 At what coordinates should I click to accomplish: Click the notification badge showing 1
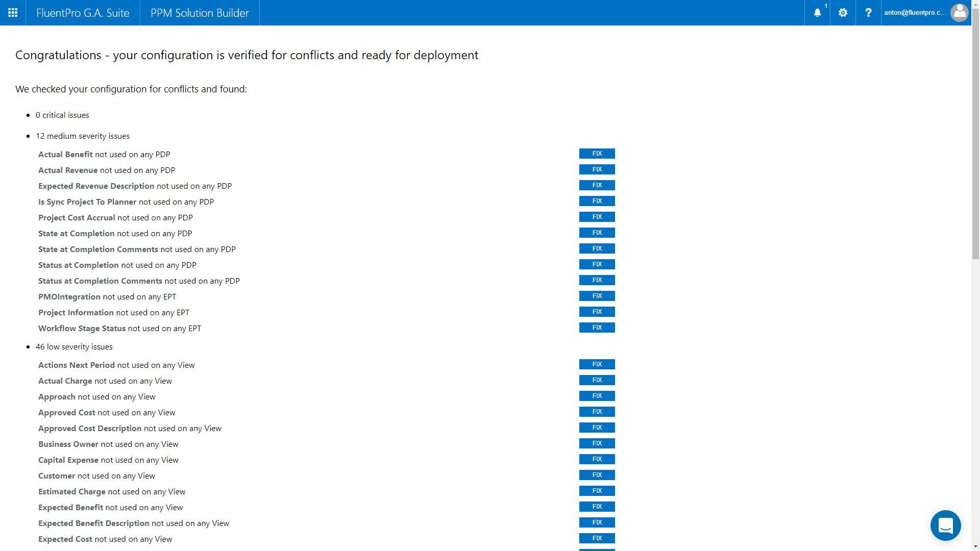coord(825,6)
